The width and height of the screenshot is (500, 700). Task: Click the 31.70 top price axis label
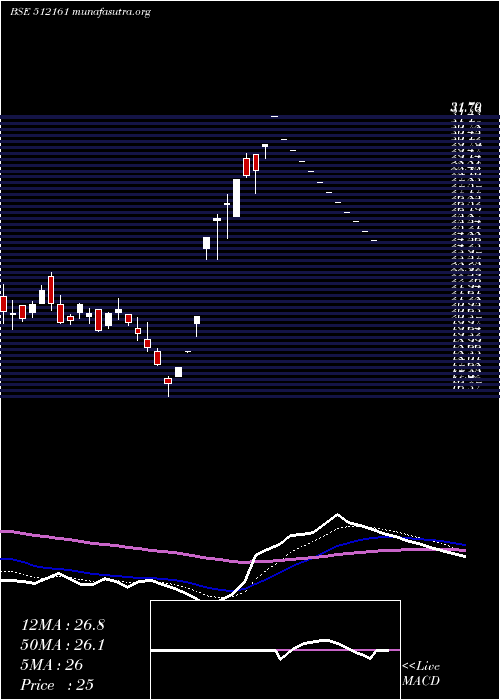point(466,107)
